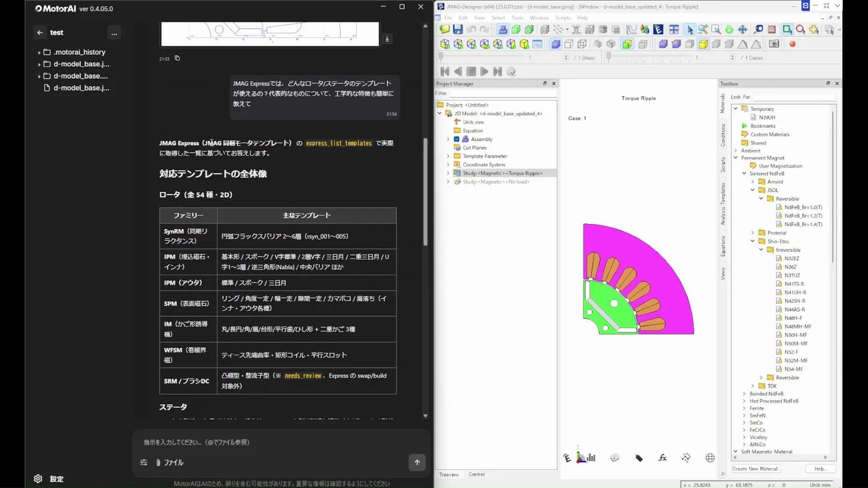
Task: Click the blue four-arrow Pan view icon
Action: tap(743, 30)
